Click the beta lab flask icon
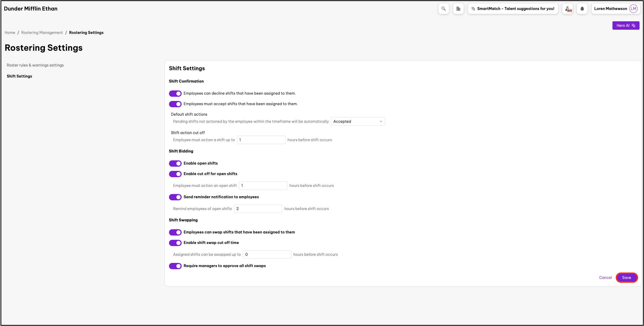Viewport: 644px width, 326px height. [x=568, y=9]
